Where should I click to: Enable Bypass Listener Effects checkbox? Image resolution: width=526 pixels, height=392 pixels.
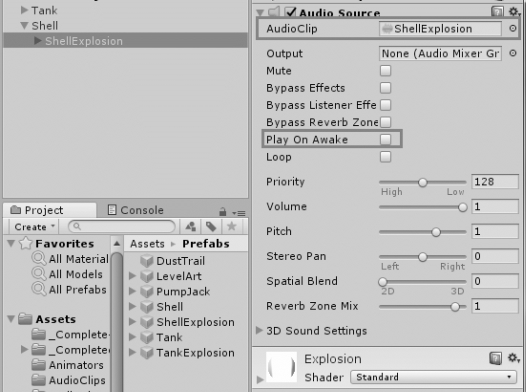[x=385, y=105]
